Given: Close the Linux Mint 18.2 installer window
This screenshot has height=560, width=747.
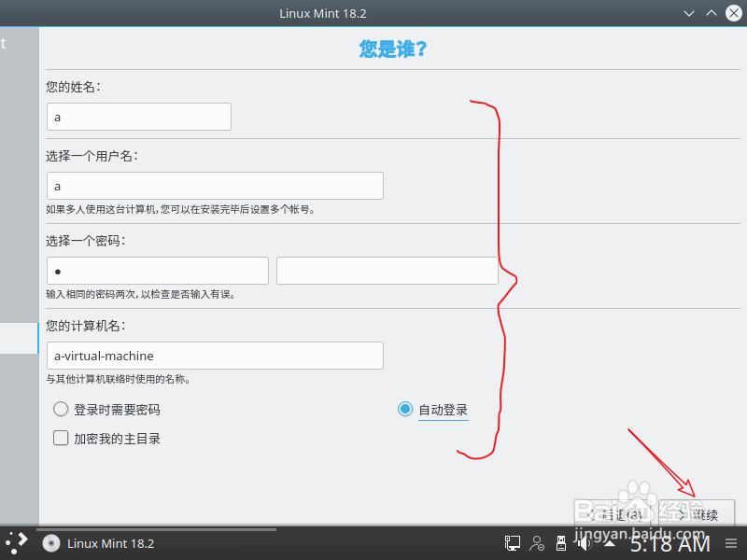Looking at the screenshot, I should point(734,13).
